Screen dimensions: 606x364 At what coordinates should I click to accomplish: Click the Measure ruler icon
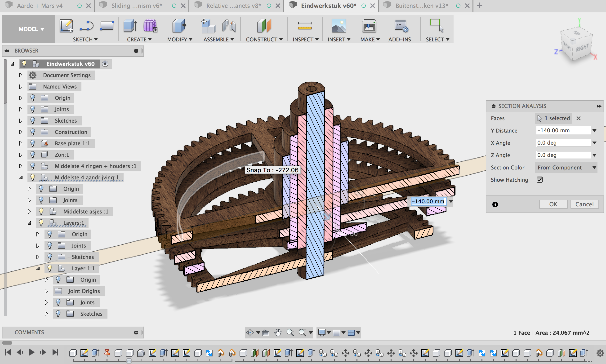click(305, 26)
